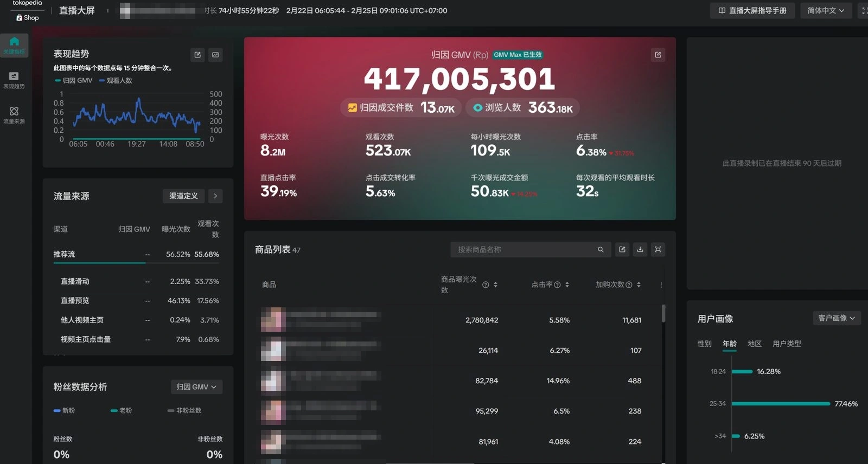
Task: Click GMV Max 已生效 badge
Action: coord(518,55)
